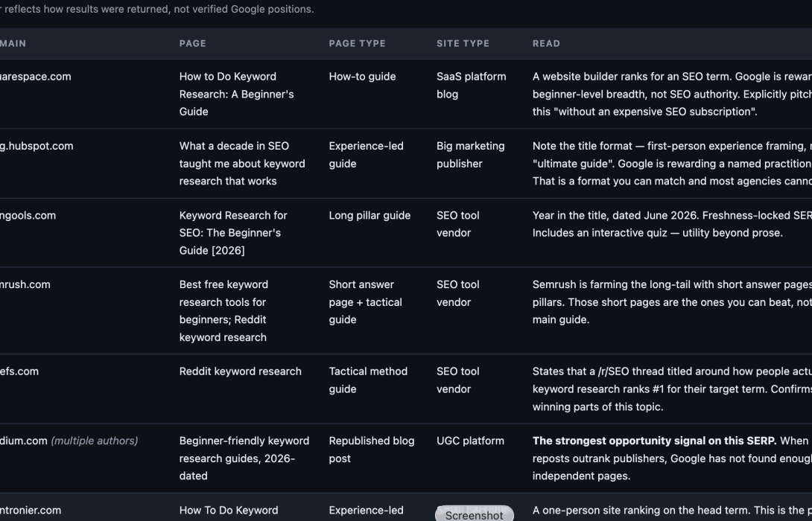The width and height of the screenshot is (812, 521).
Task: Click the 'Semrush is farming the long-tail' note
Action: click(672, 302)
